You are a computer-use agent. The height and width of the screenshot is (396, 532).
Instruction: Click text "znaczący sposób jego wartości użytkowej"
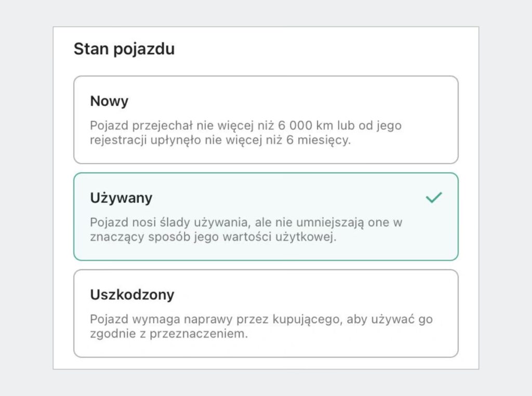tap(213, 237)
